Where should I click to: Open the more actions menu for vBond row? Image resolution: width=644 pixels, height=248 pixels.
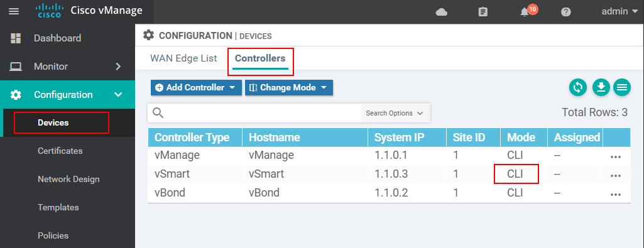coord(615,195)
